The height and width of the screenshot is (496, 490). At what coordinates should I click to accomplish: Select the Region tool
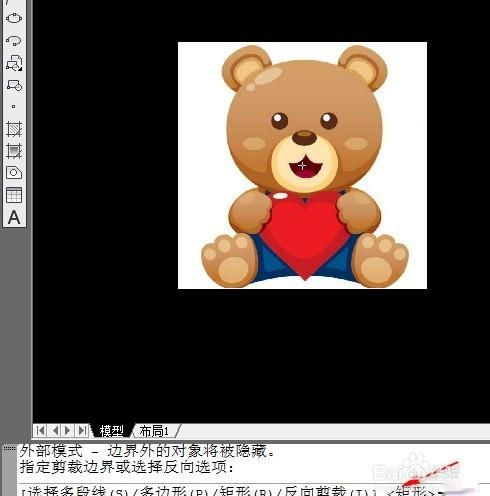point(14,173)
